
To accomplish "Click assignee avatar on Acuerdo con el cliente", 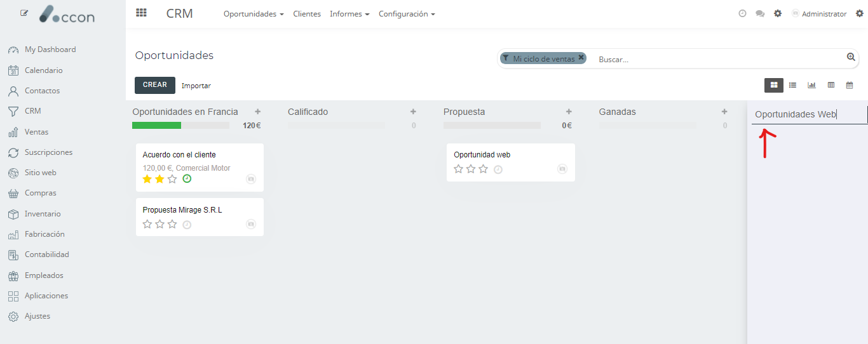I will 251,180.
